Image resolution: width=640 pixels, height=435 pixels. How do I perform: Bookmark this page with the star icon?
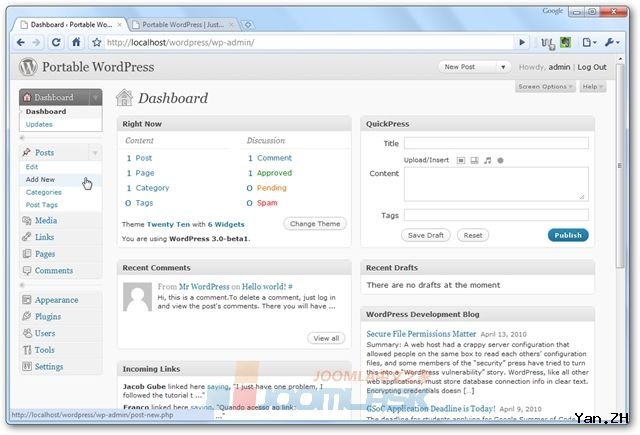click(96, 42)
